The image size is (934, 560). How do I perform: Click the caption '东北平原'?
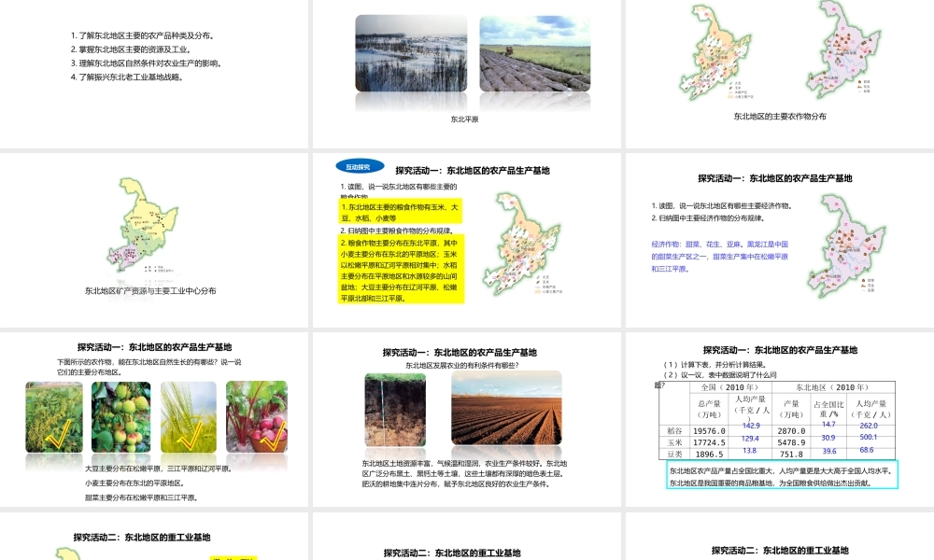click(464, 119)
